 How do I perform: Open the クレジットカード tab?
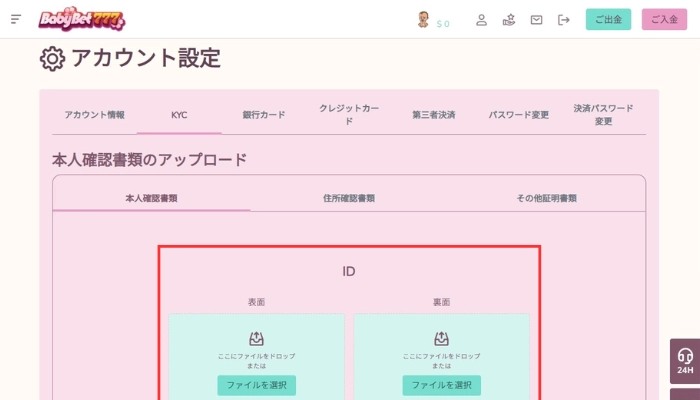[x=349, y=115]
